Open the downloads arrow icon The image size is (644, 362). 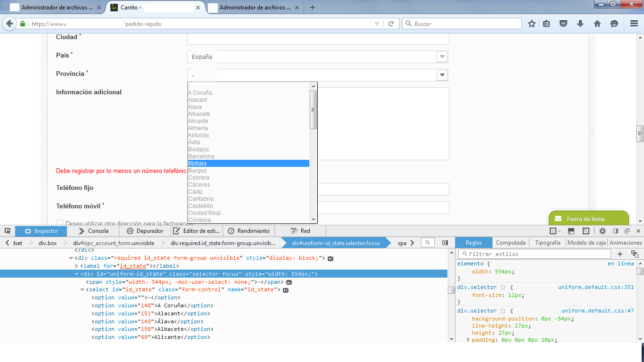coord(580,24)
